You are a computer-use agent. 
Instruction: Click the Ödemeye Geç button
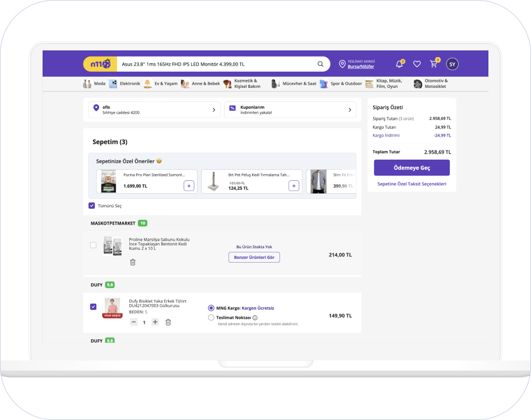click(412, 167)
